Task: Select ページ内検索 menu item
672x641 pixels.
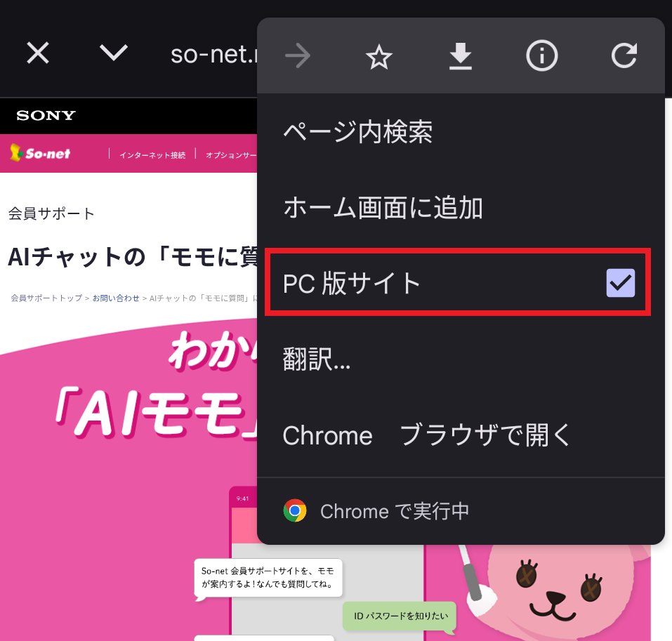Action: [x=357, y=132]
